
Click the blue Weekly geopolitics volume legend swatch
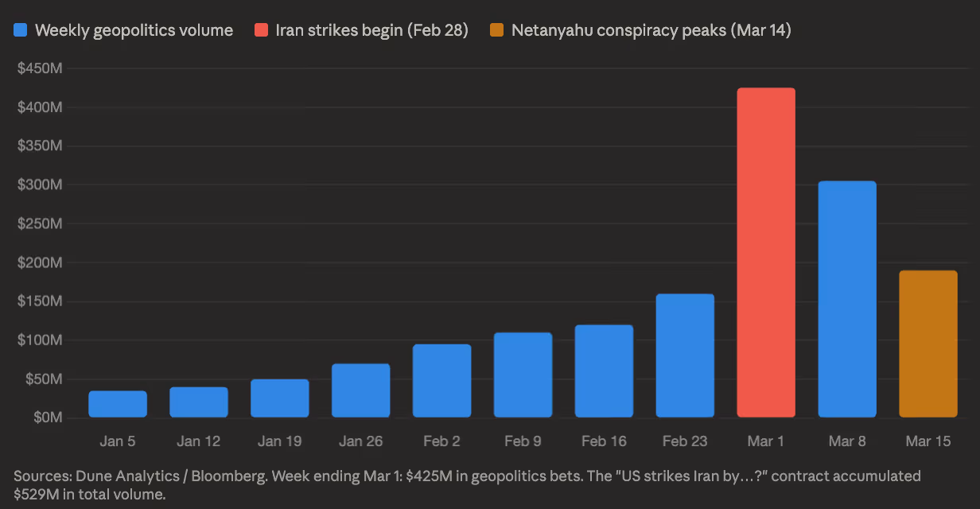pos(21,31)
